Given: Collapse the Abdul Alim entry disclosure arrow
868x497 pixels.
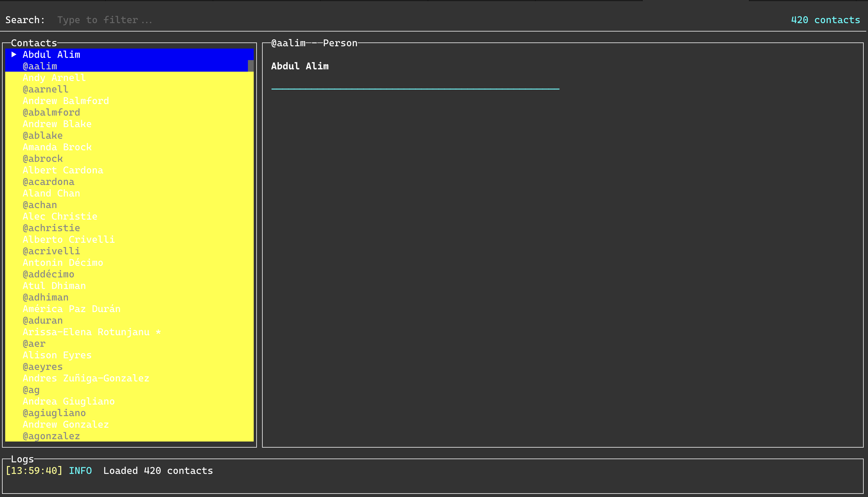Looking at the screenshot, I should 14,54.
